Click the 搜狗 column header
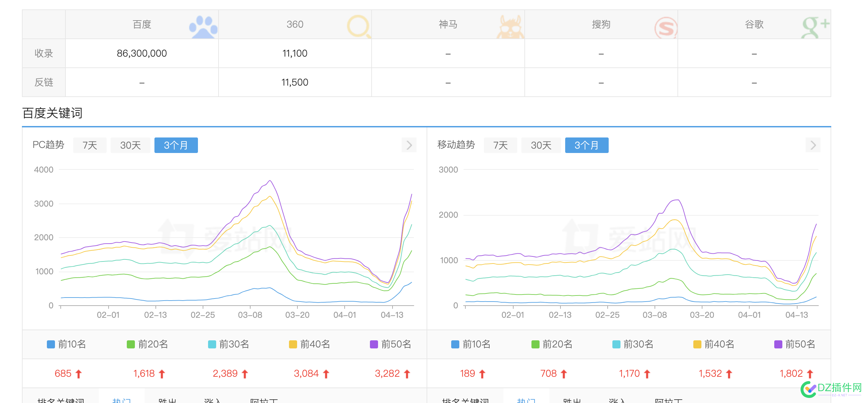The width and height of the screenshot is (868, 403). click(x=601, y=24)
